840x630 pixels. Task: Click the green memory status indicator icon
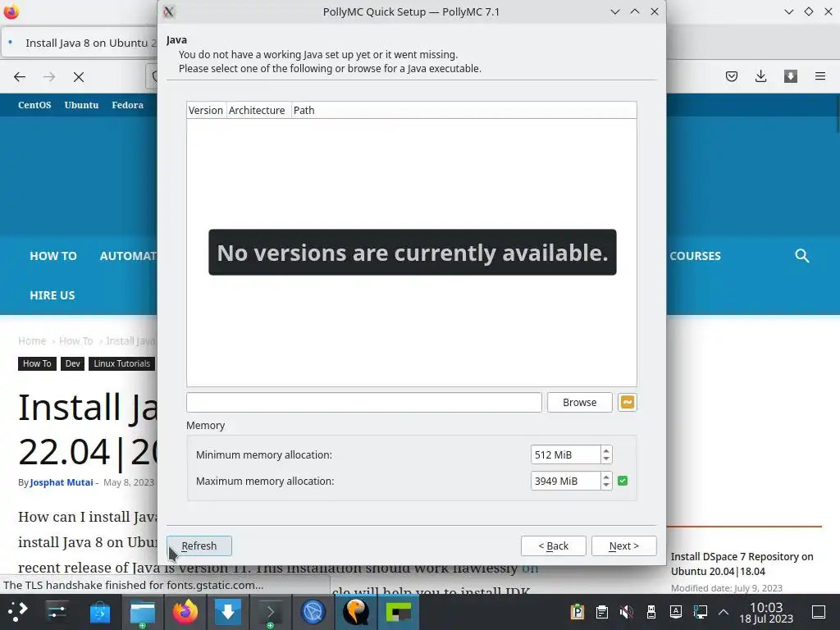point(623,481)
